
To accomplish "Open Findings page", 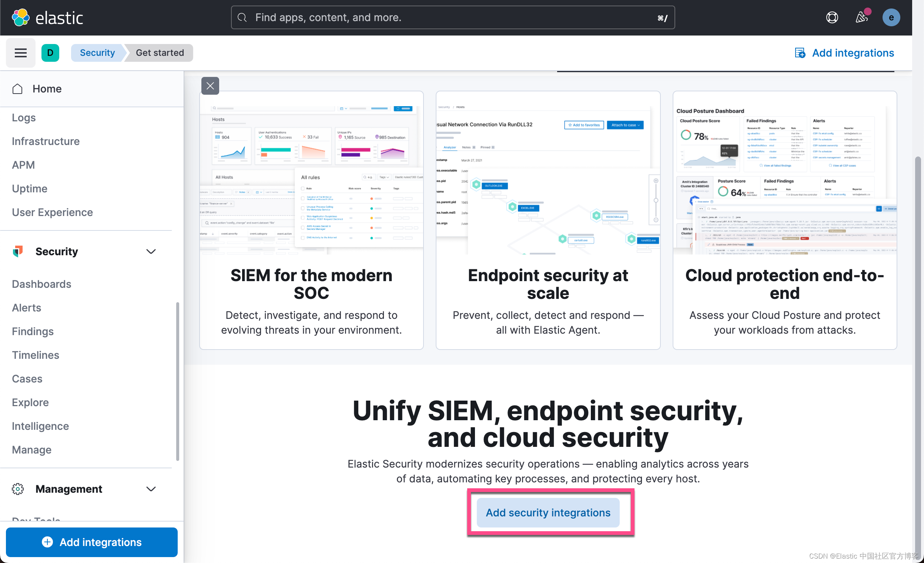I will [33, 331].
